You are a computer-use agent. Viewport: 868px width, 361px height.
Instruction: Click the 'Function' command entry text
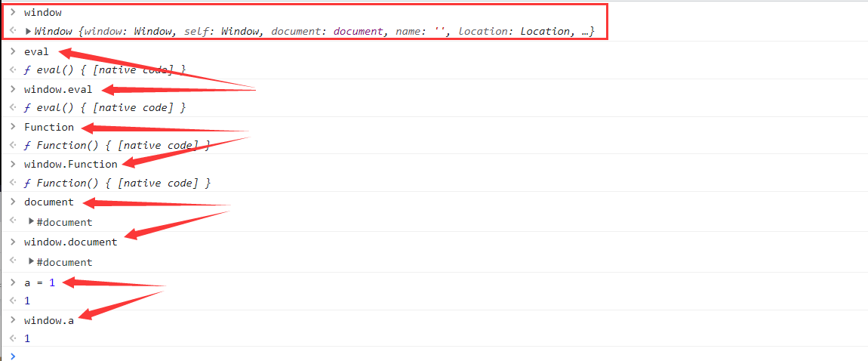(x=49, y=127)
